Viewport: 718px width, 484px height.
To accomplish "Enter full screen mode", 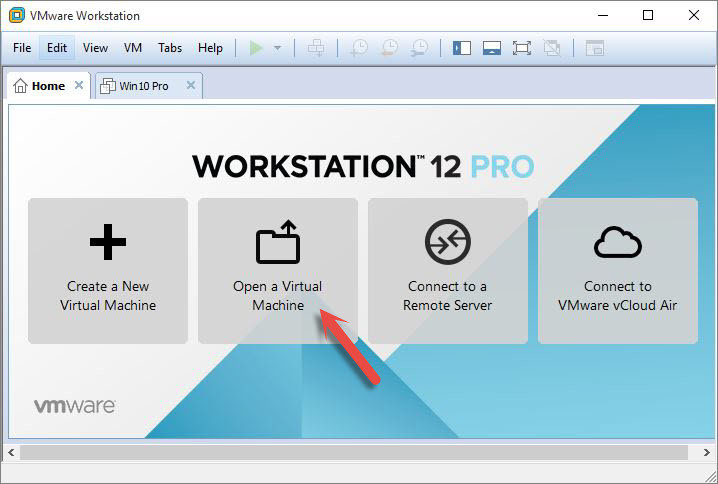I will tap(521, 48).
